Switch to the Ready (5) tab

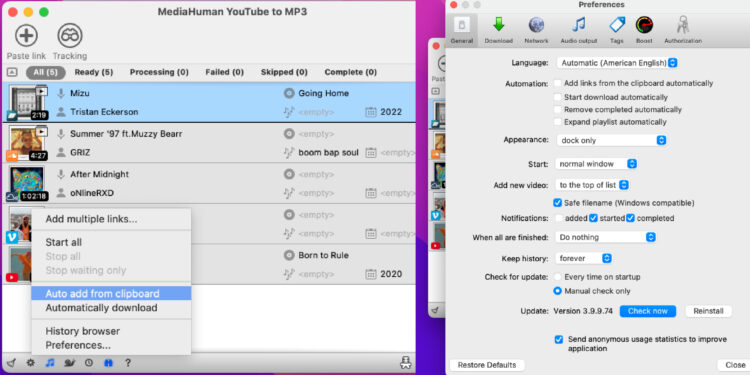(94, 72)
